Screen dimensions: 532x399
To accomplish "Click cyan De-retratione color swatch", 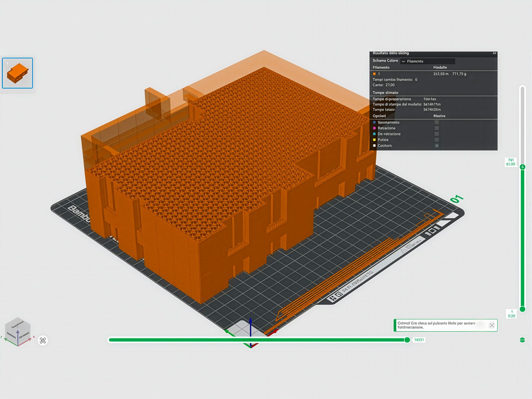I will (x=374, y=134).
